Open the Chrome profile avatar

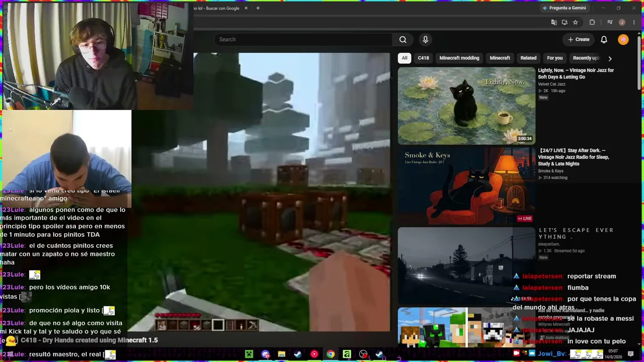622,22
